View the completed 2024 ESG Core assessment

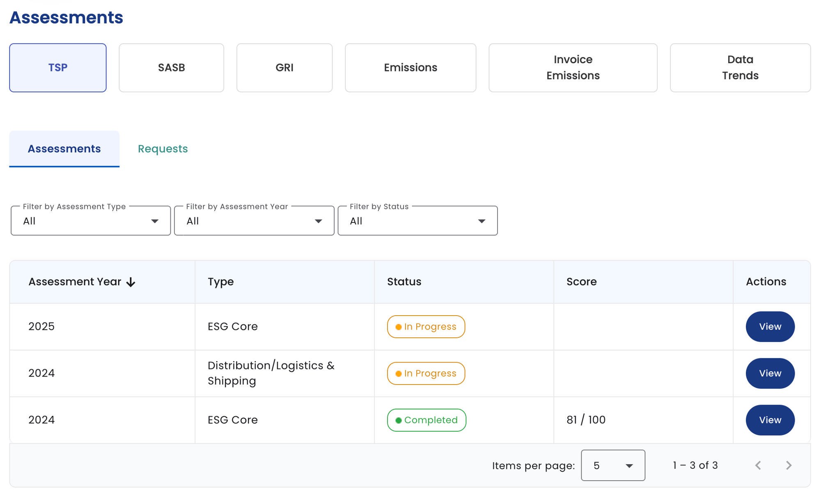(770, 420)
